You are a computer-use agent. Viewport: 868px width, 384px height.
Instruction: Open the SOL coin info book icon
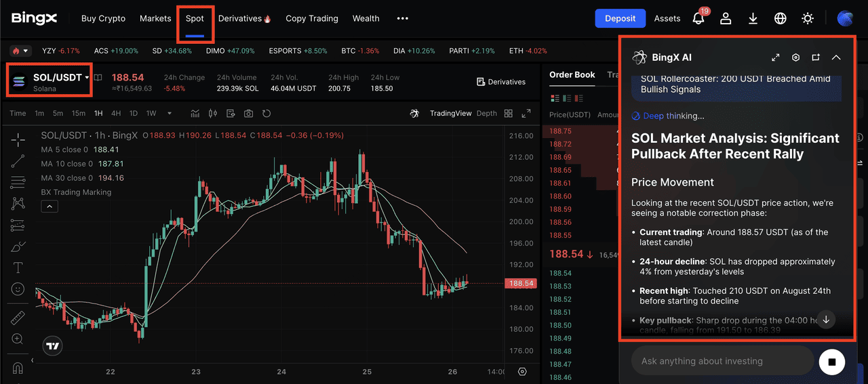[98, 78]
